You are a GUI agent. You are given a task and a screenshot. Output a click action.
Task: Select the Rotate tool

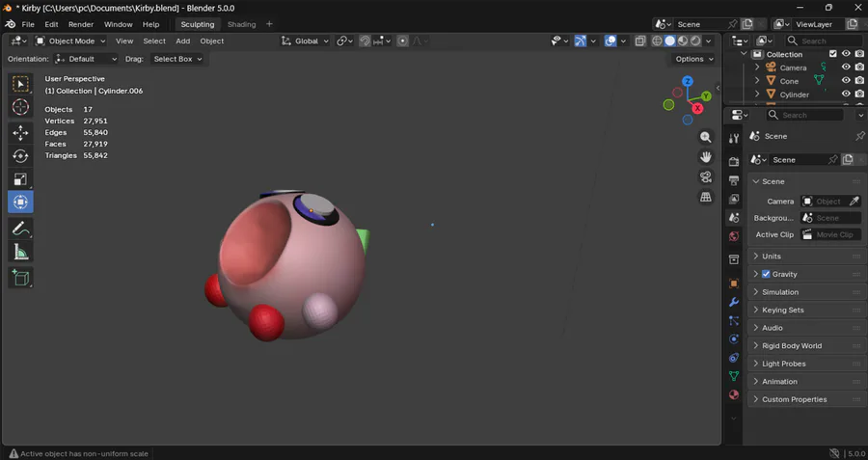point(20,155)
